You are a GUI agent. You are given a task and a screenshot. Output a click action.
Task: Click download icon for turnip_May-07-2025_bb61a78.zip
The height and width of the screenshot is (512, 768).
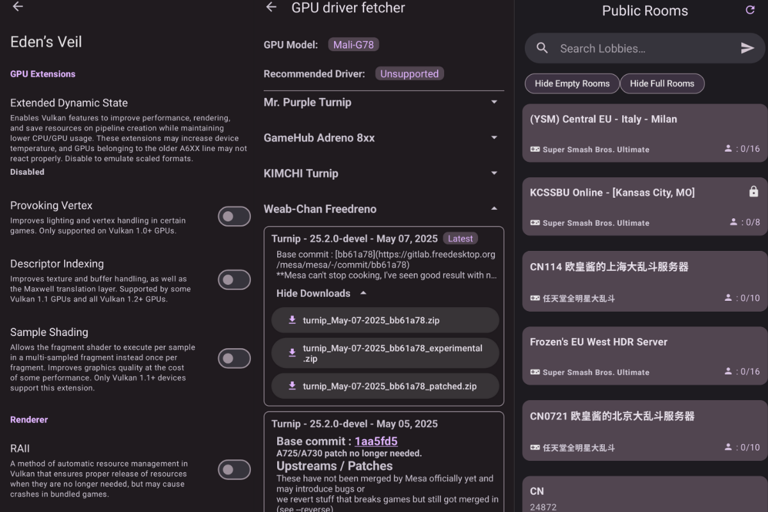click(x=292, y=320)
